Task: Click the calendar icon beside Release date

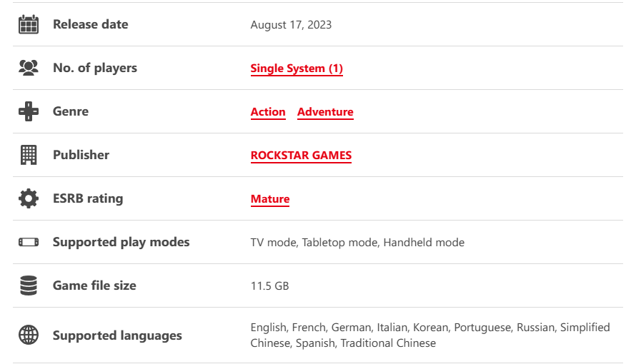Action: tap(29, 24)
